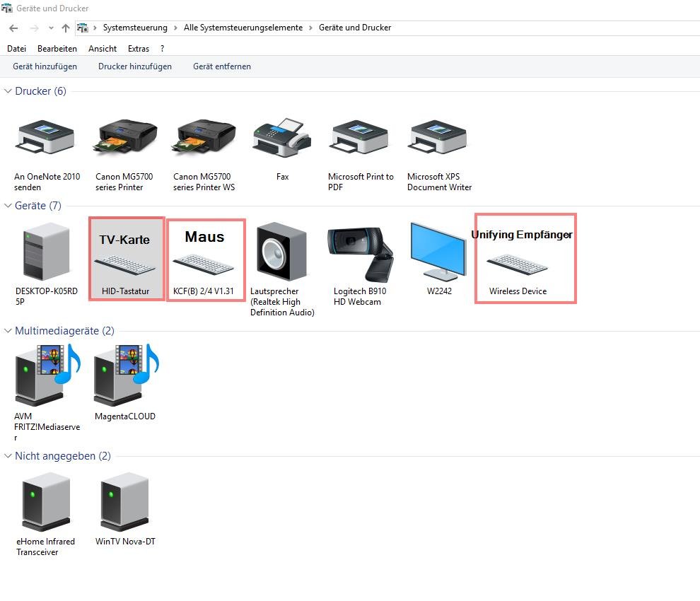The image size is (700, 601).
Task: Select the W2242 monitor icon
Action: [x=439, y=252]
